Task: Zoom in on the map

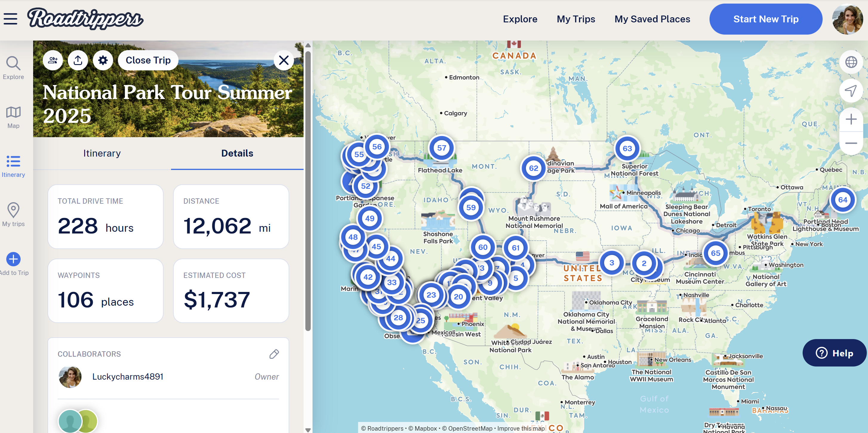Action: tap(851, 119)
